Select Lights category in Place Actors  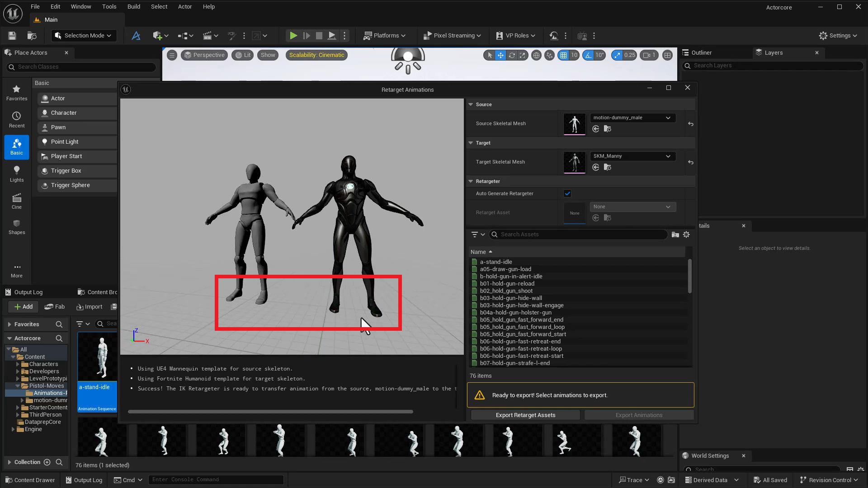click(x=17, y=174)
